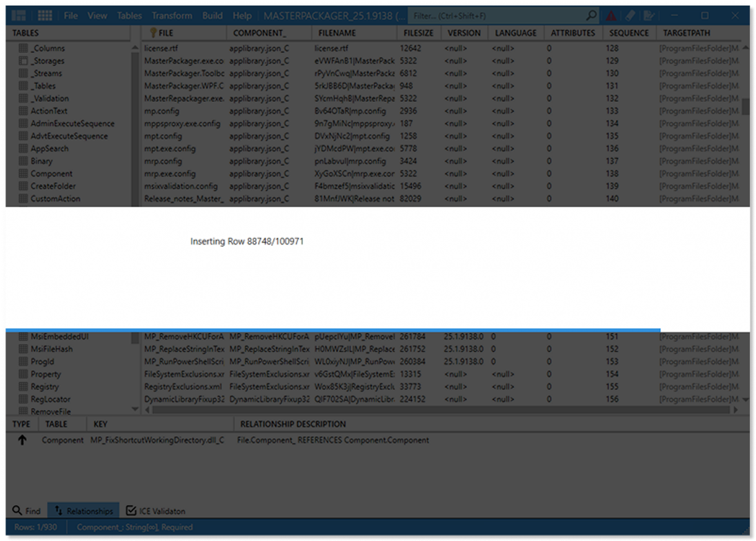Open the Tables menu

[x=129, y=15]
